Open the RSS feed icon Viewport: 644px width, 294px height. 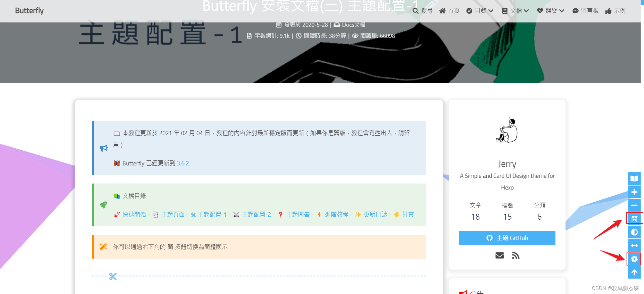coord(516,255)
